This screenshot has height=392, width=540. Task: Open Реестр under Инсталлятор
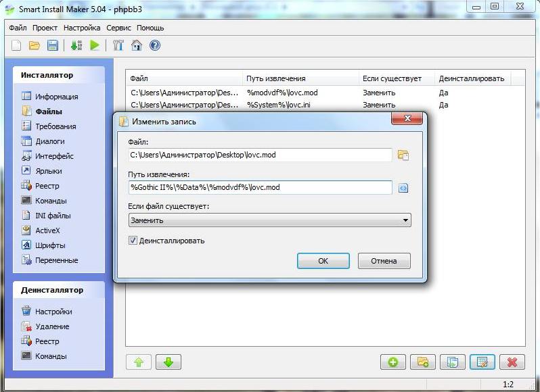41,186
